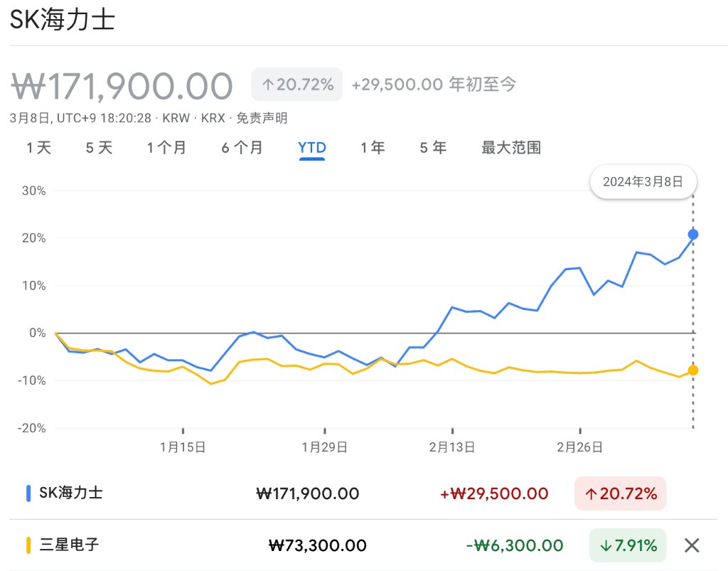Click the blue data point on chart
This screenshot has height=571, width=728.
pyautogui.click(x=693, y=235)
